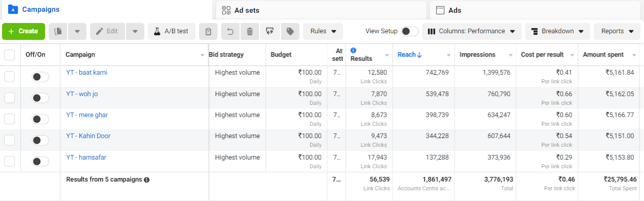Click the green Create button

24,31
